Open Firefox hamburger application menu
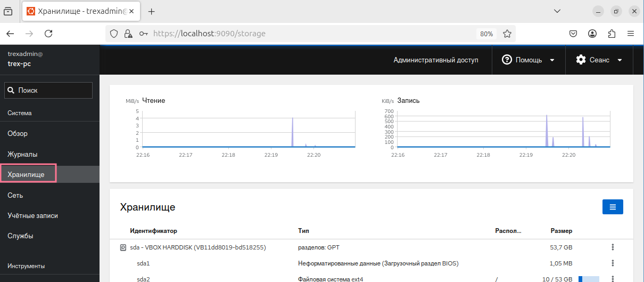 pyautogui.click(x=631, y=34)
